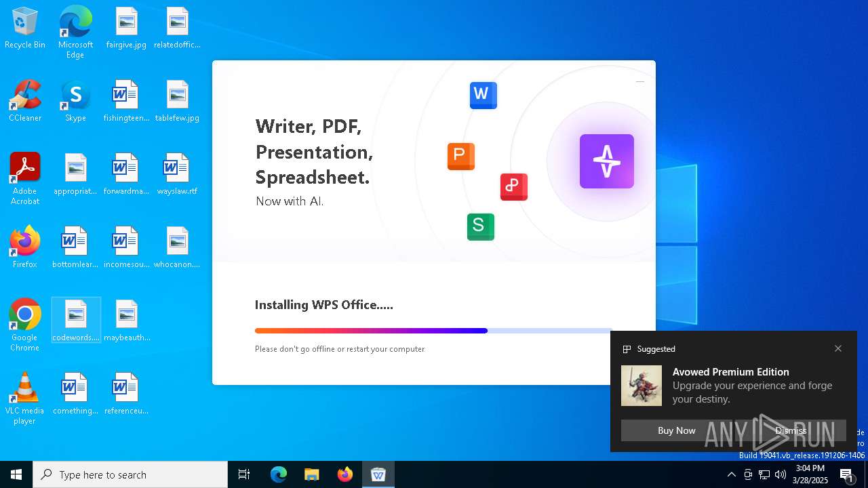Select fairgive.jpg file on desktop

pos(126,28)
